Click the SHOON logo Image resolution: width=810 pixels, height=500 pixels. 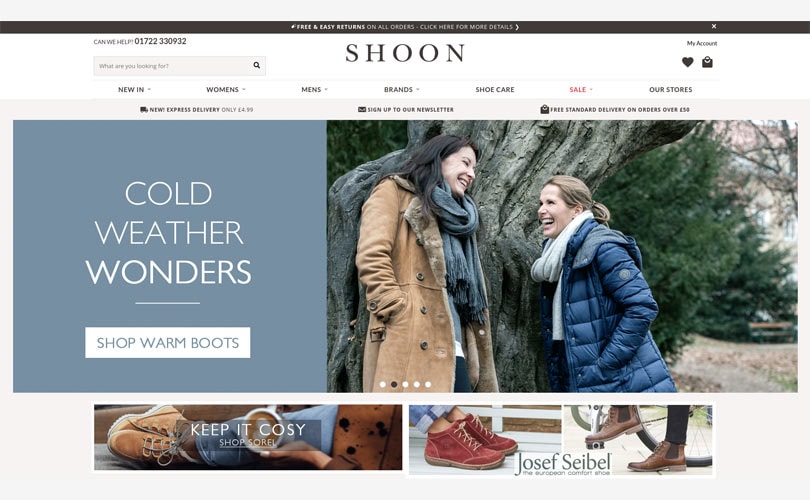coord(405,53)
